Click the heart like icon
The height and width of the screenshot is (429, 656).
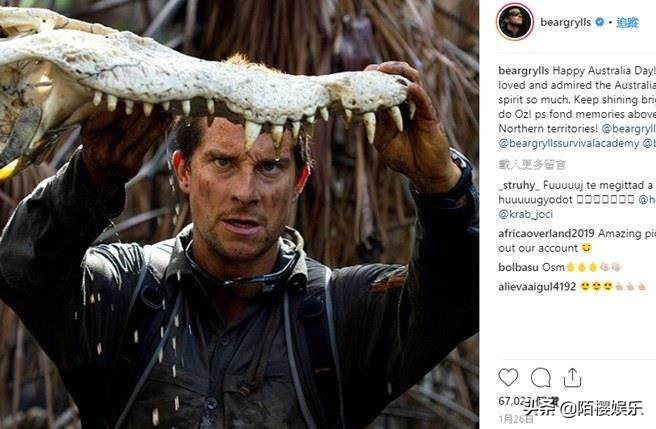point(508,377)
